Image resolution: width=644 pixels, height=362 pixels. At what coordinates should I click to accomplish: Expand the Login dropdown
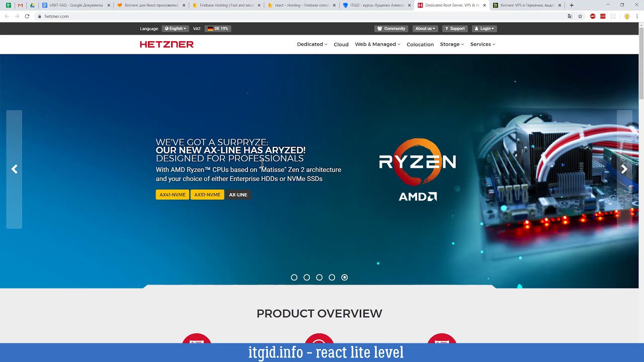[x=485, y=29]
